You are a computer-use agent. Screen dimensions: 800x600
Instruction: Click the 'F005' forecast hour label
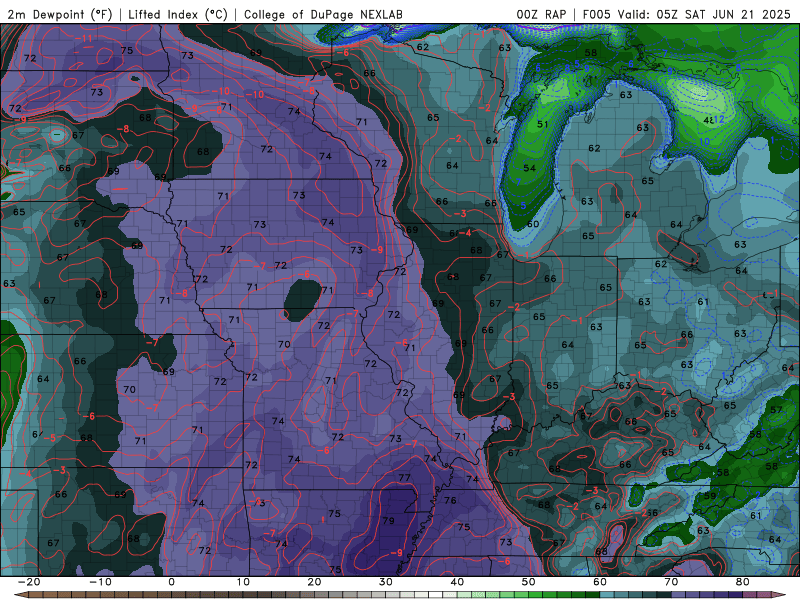coord(596,14)
